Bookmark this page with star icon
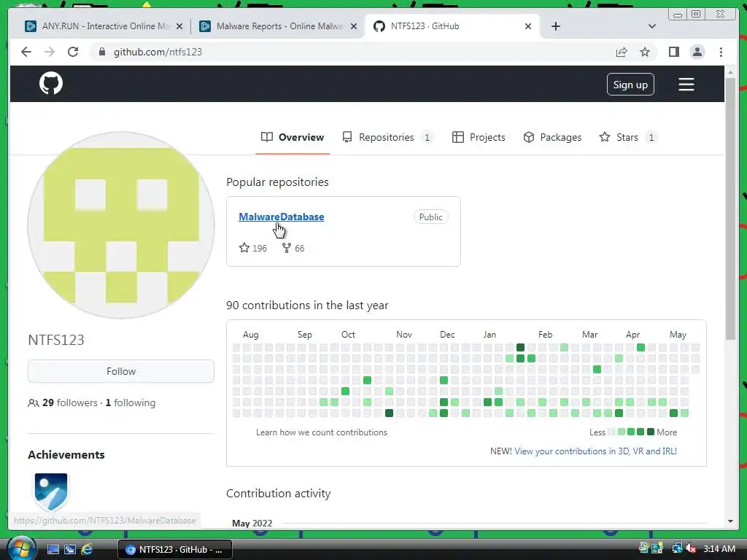Image resolution: width=747 pixels, height=560 pixels. pos(645,52)
